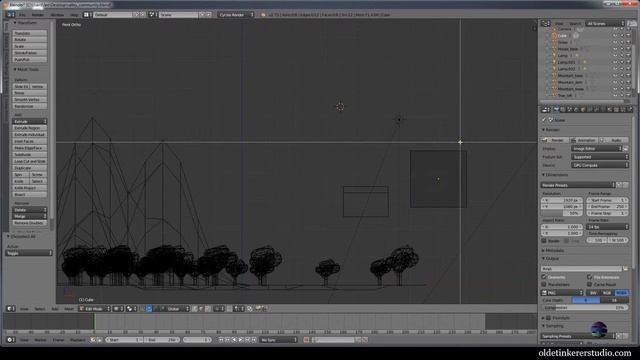Open the Merge dropdown menu
This screenshot has width=640, height=360.
tap(29, 216)
